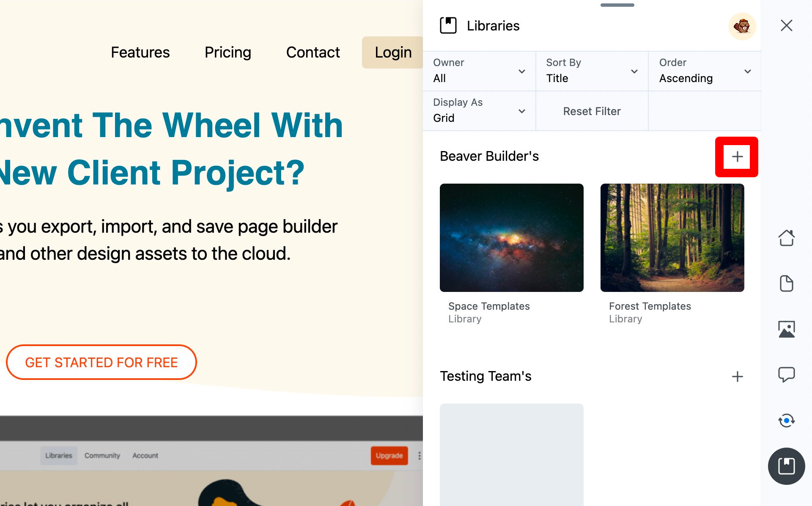Screen dimensions: 812x506
Task: Open the Owner filter dropdown
Action: tap(479, 71)
